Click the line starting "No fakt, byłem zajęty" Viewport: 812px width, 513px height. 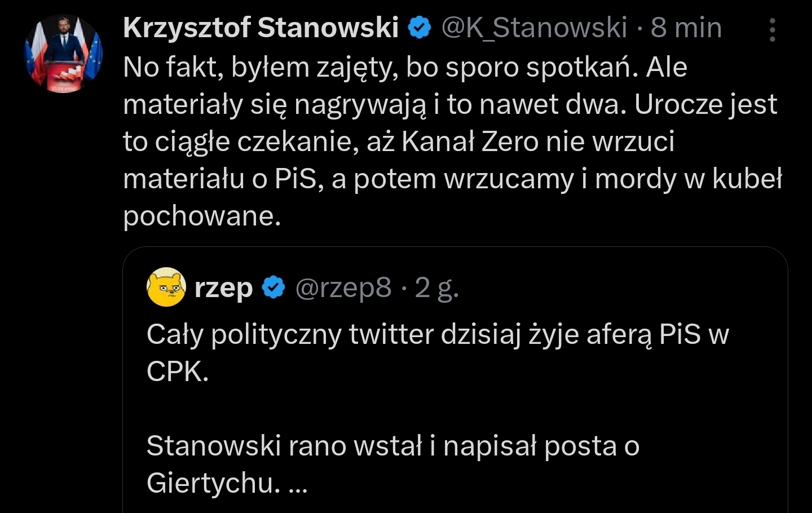tap(404, 68)
